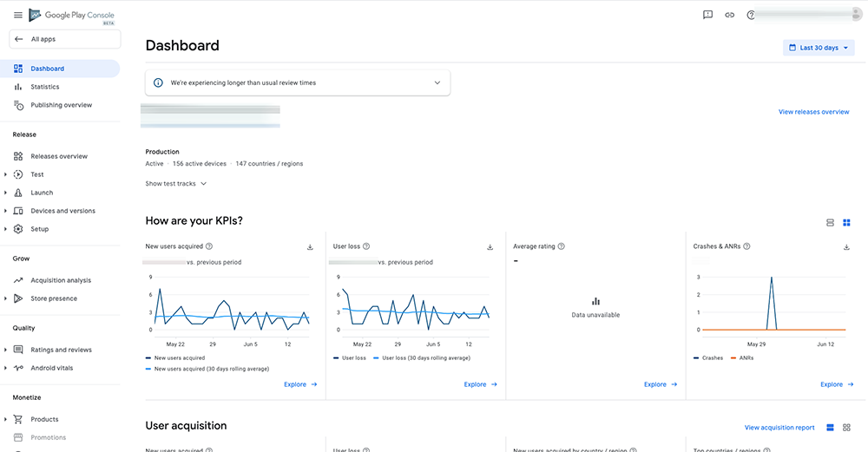
Task: Toggle User loss rolling average legend
Action: pyautogui.click(x=422, y=358)
